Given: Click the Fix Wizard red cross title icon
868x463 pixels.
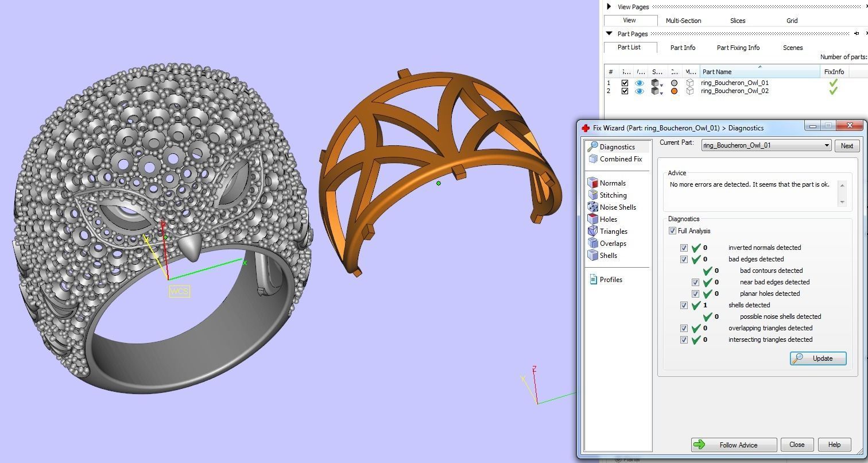Looking at the screenshot, I should (x=586, y=128).
